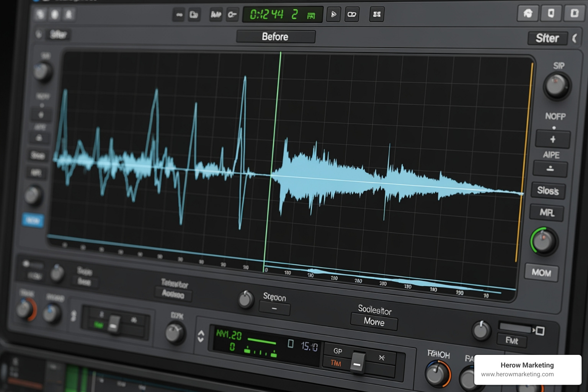Viewport: 588px width, 392px height.
Task: Click the lower knob on the left panel
Action: (x=34, y=195)
